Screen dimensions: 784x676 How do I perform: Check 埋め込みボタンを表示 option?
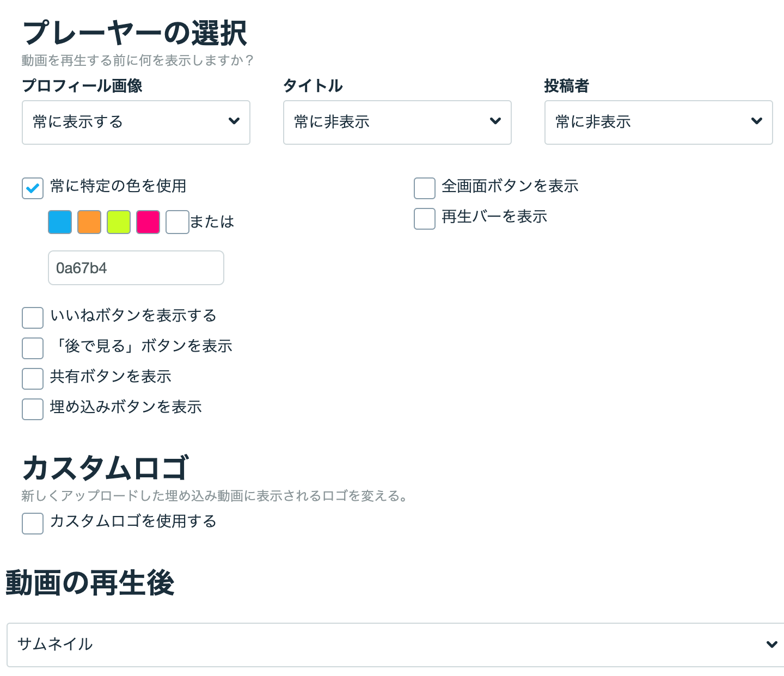click(33, 409)
